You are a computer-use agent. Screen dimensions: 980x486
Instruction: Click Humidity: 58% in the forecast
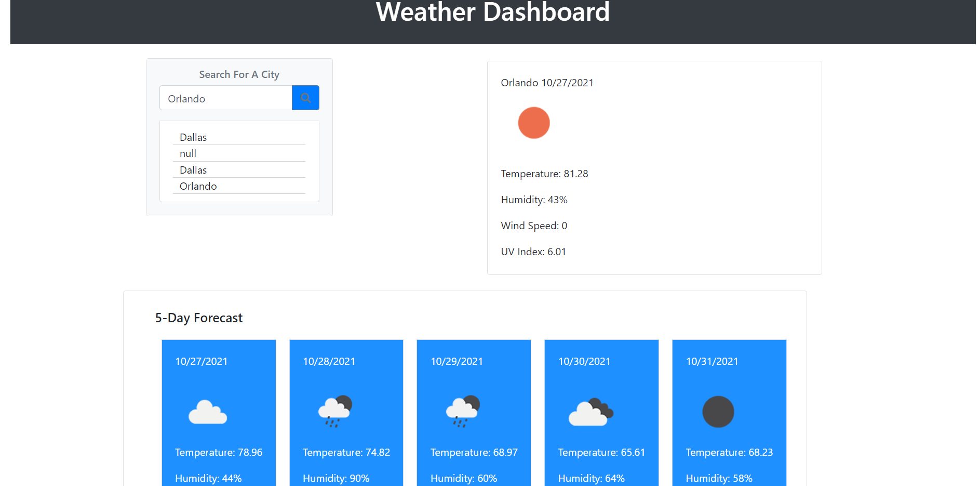[x=719, y=478]
